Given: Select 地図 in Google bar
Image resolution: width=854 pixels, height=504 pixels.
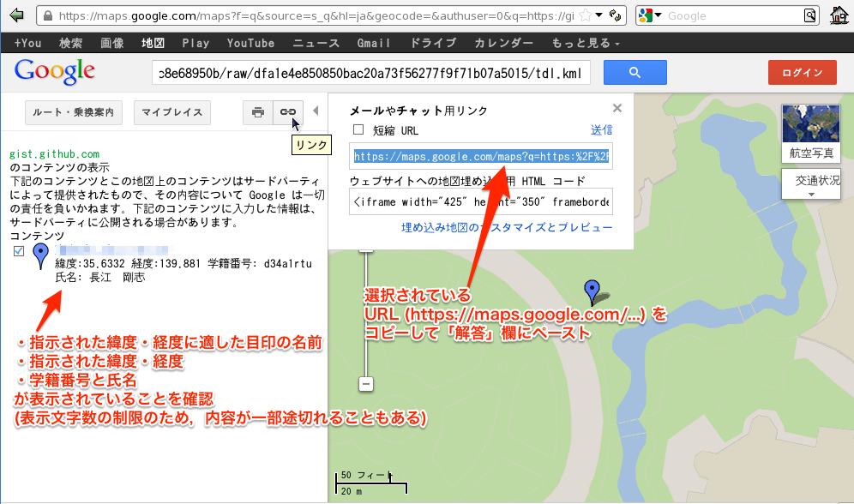Looking at the screenshot, I should 153,43.
